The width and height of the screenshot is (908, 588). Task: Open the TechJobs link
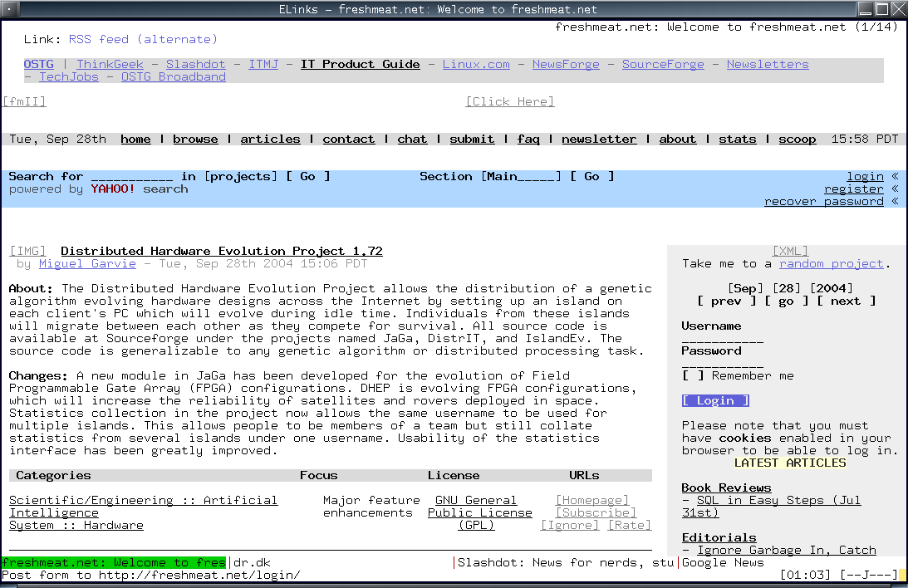pos(69,77)
